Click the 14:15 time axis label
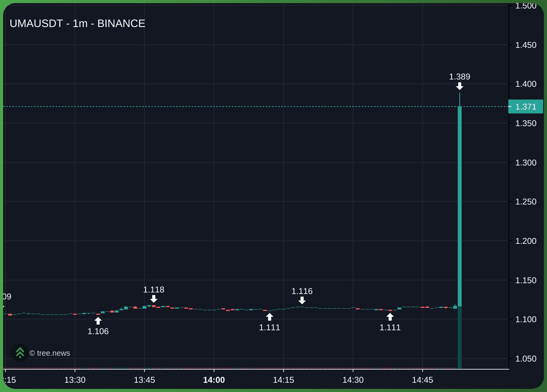This screenshot has height=392, width=547. point(284,380)
